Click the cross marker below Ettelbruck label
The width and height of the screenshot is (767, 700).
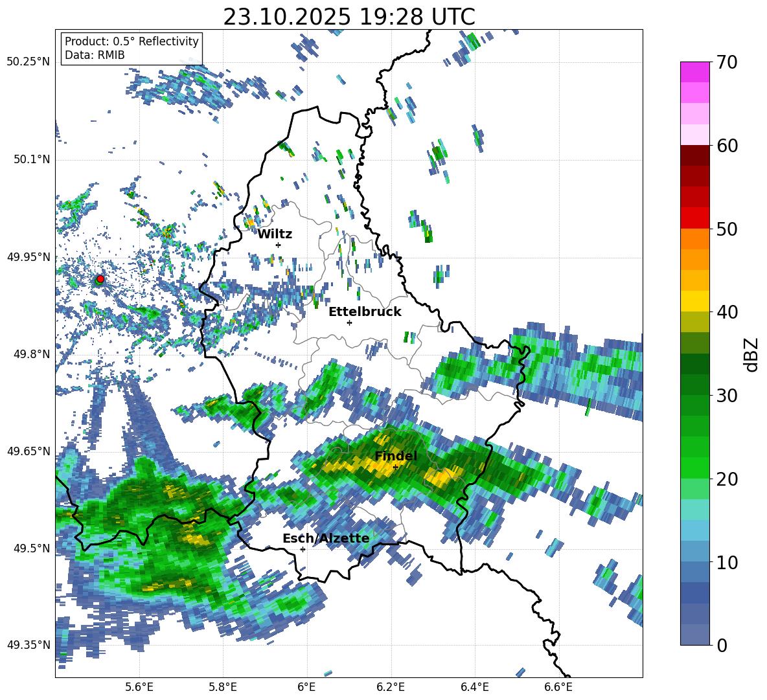pos(349,322)
